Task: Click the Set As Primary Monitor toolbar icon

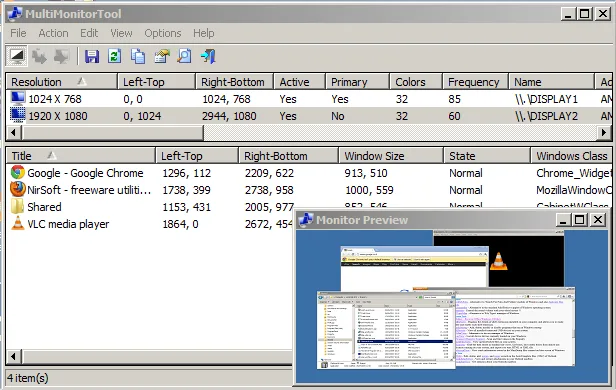Action: pyautogui.click(x=61, y=57)
